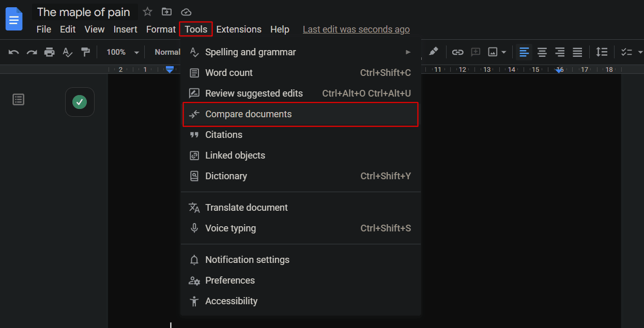Close the Tools menu
The image size is (644, 328).
coord(196,29)
